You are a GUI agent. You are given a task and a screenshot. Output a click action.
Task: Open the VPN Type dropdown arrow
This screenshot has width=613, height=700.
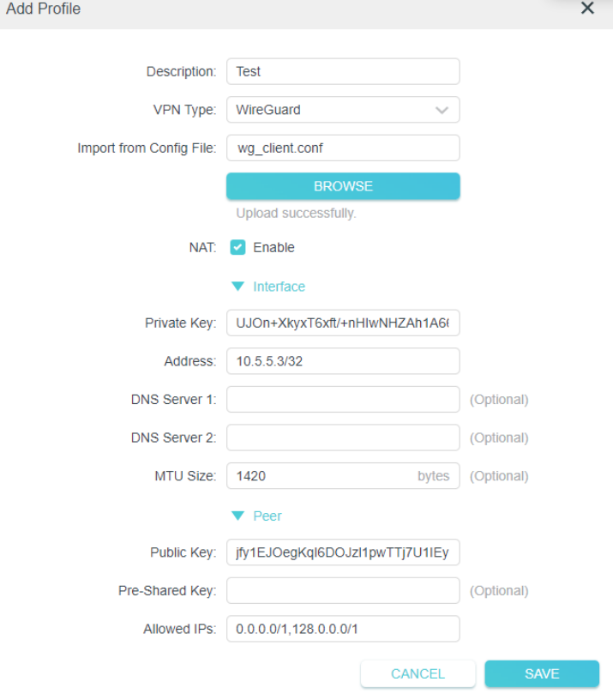[442, 110]
